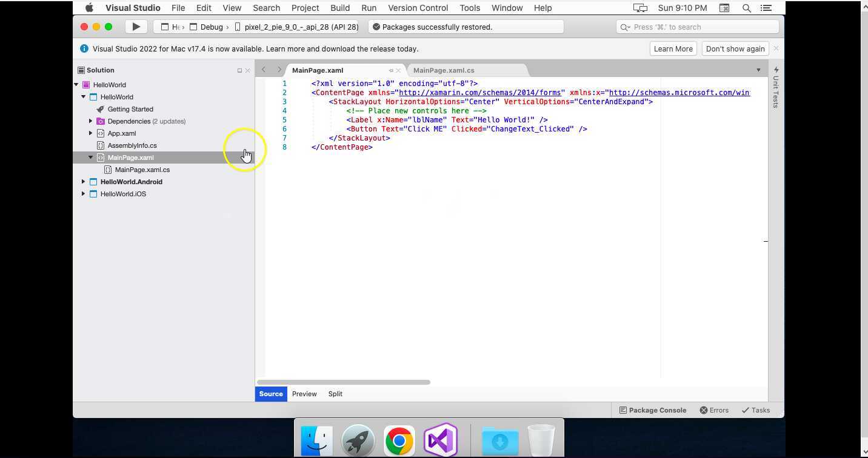
Task: Click the Don't show again button
Action: coord(735,48)
